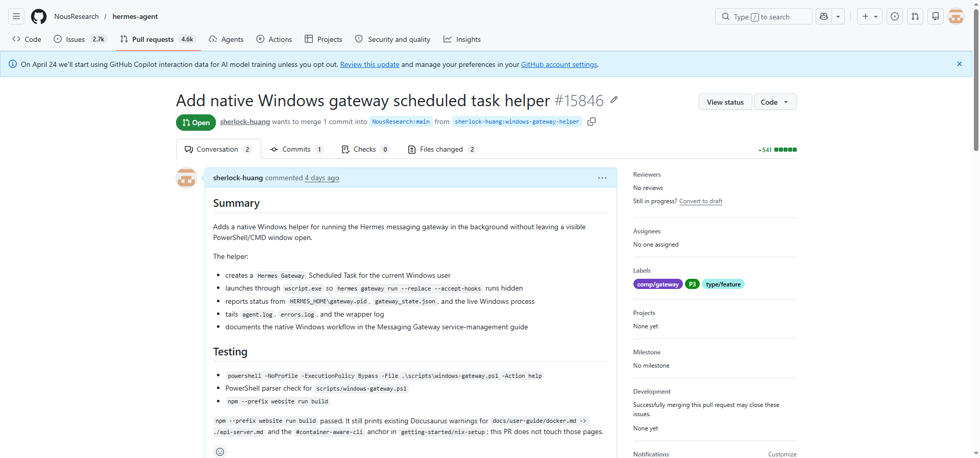Open the Create new plus dropdown

pos(870,16)
